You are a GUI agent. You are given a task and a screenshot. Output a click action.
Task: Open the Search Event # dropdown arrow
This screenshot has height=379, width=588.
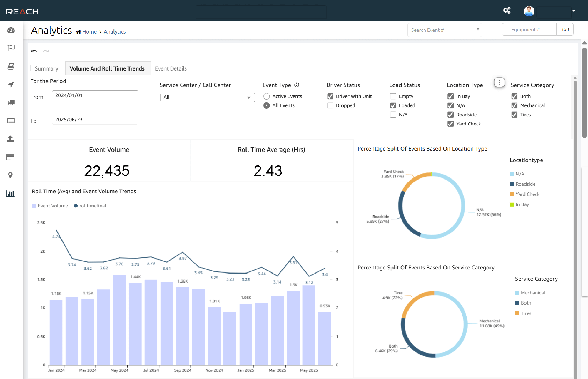(x=478, y=30)
